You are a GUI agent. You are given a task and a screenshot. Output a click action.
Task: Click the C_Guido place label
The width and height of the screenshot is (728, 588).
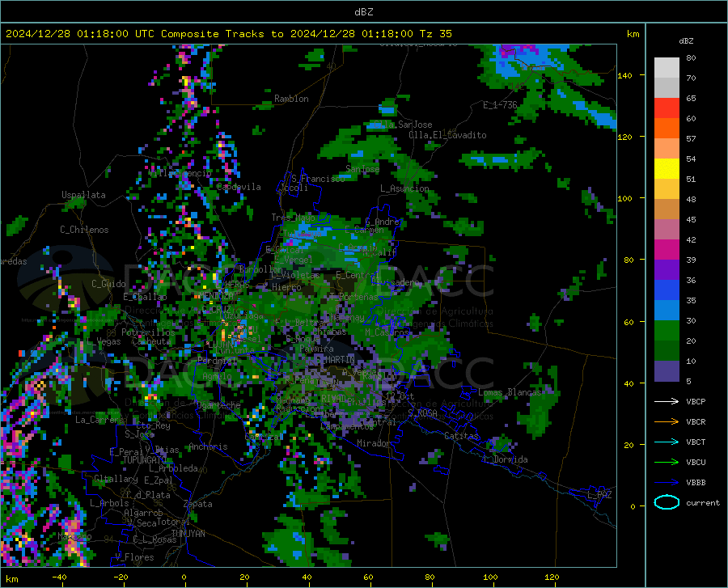coord(108,284)
